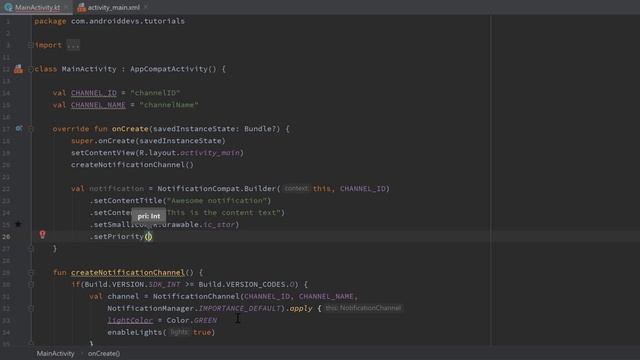Click the onCreate function name on line 17
640x360 pixels.
130,129
